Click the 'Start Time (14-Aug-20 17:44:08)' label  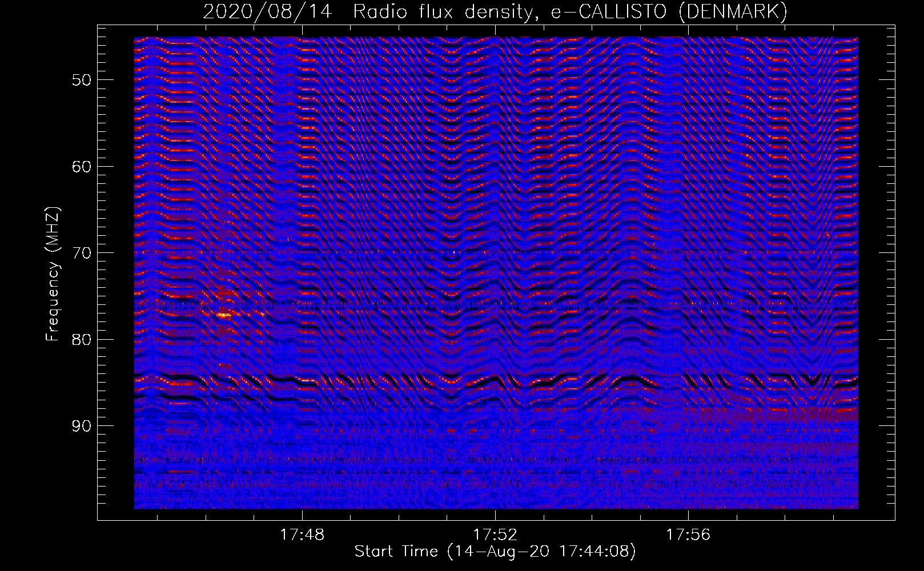click(495, 552)
